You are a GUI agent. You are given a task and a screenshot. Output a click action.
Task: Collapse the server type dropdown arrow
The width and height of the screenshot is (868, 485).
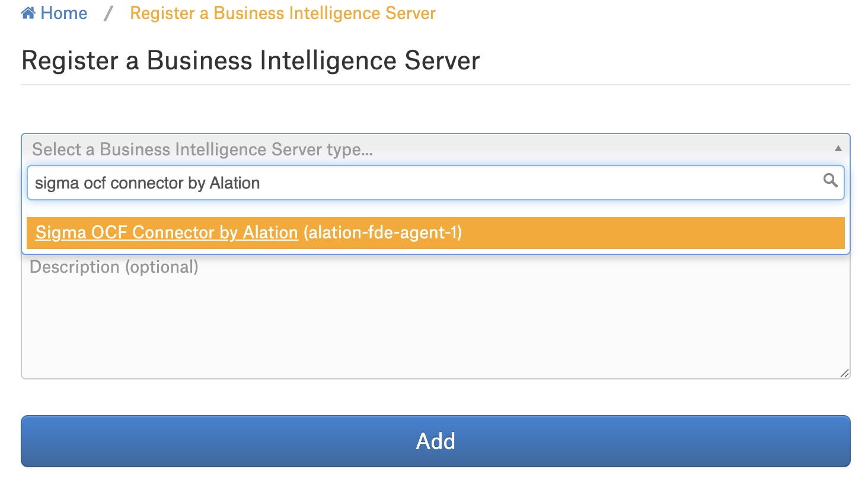point(838,149)
